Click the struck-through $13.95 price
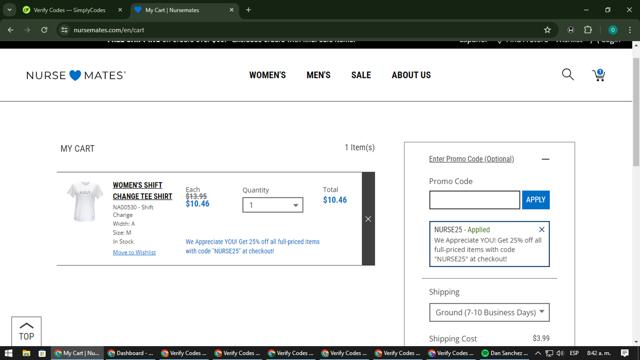Image resolution: width=640 pixels, height=360 pixels. tap(196, 196)
